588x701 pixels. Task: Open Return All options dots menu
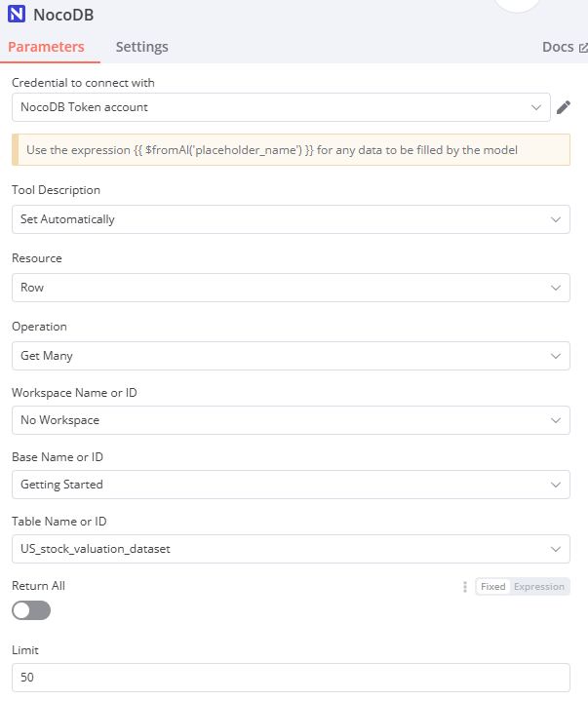click(464, 587)
